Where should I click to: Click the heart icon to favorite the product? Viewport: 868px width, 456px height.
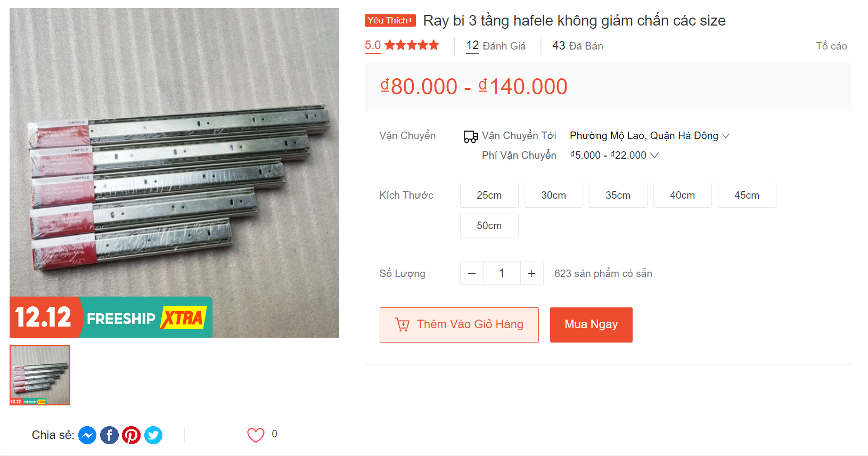pyautogui.click(x=256, y=435)
